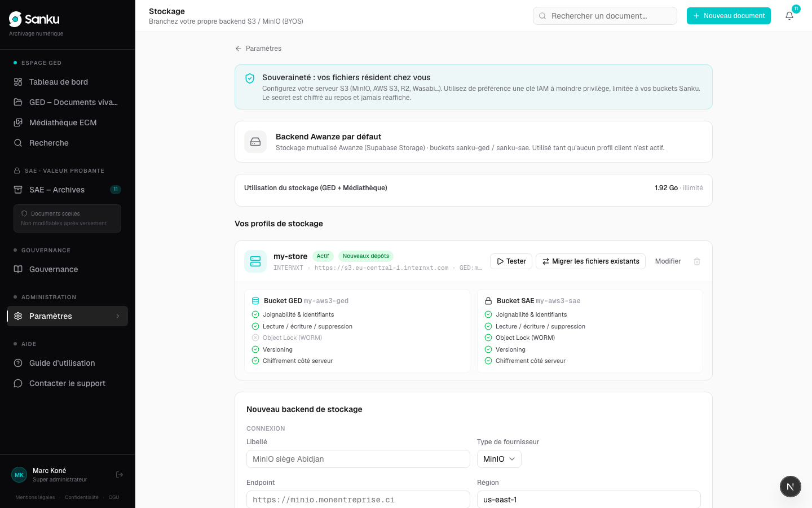
Task: Open Tableau de bord in the sidebar
Action: (68, 82)
